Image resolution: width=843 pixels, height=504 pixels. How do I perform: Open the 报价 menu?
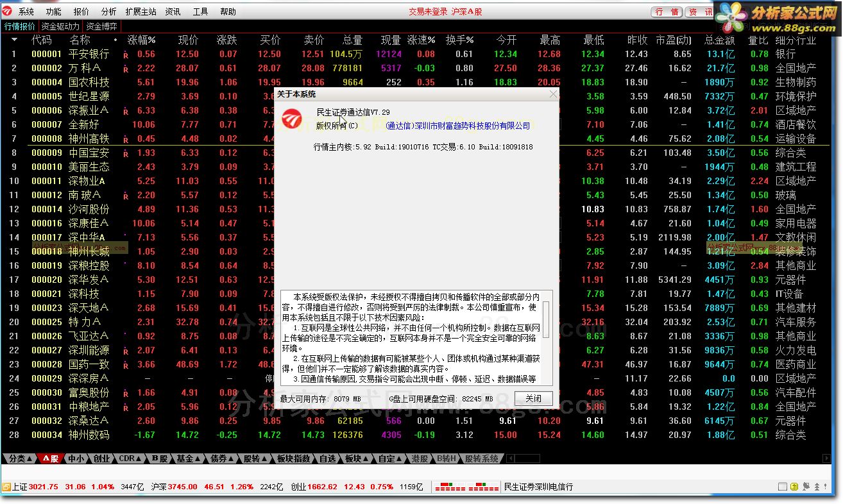click(81, 12)
